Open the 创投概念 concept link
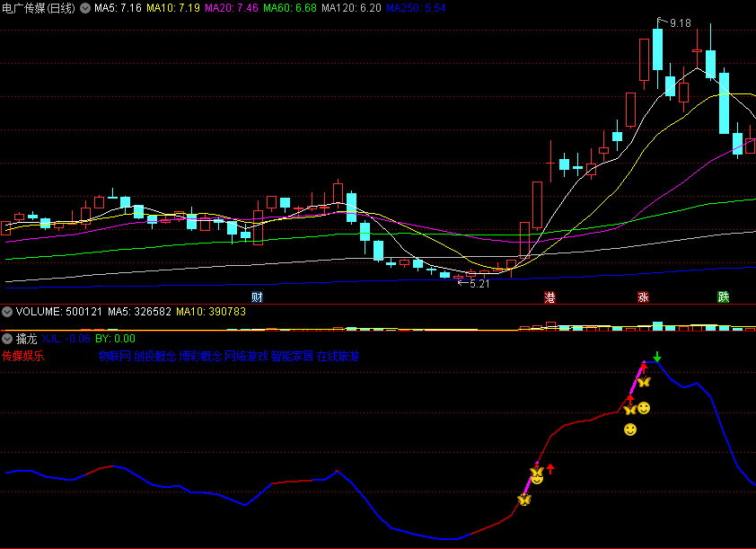The height and width of the screenshot is (549, 756). coord(154,356)
